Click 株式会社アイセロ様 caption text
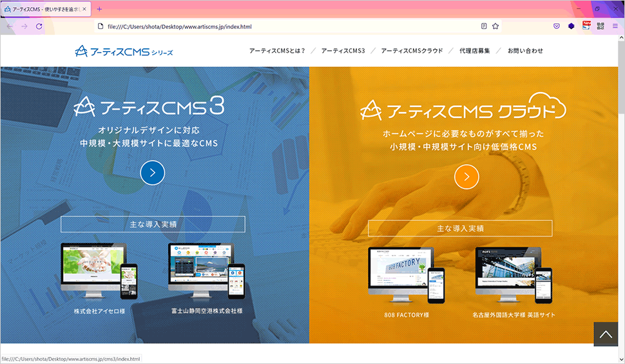 click(x=99, y=311)
